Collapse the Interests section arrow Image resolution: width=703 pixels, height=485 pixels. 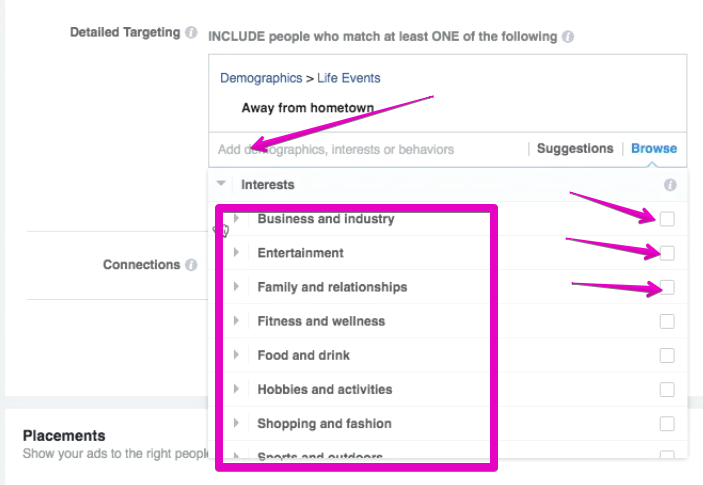pyautogui.click(x=221, y=183)
